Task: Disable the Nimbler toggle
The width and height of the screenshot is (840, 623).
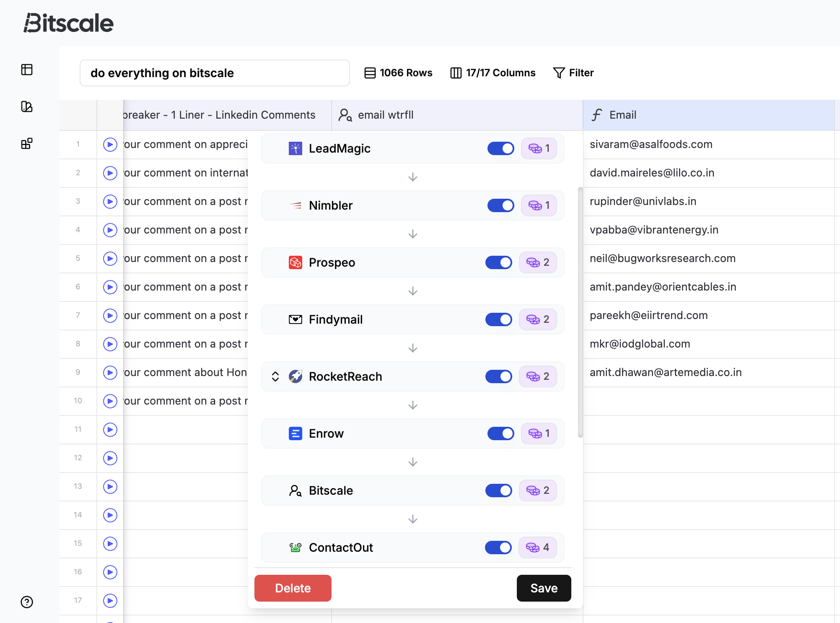Action: [501, 205]
